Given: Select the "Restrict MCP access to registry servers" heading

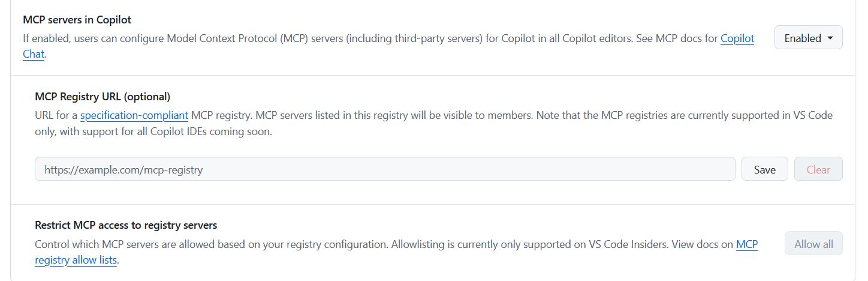Looking at the screenshot, I should point(126,225).
